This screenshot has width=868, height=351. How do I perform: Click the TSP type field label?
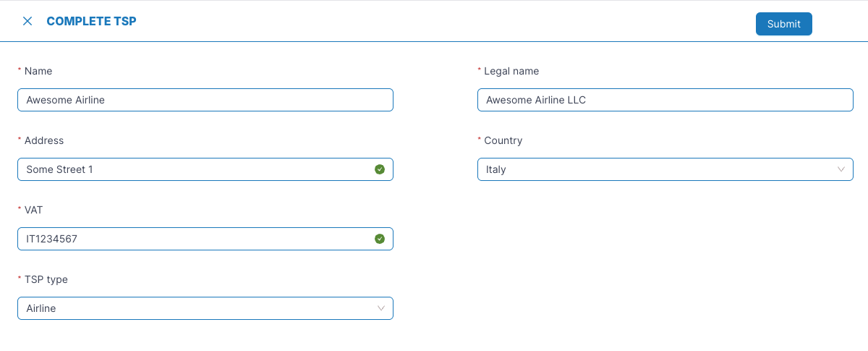point(46,279)
